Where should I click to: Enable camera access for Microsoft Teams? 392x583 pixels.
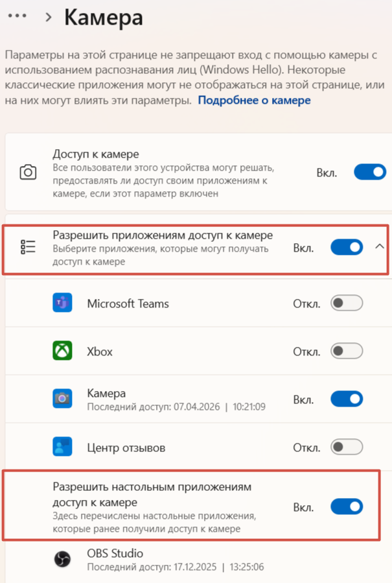pos(347,303)
